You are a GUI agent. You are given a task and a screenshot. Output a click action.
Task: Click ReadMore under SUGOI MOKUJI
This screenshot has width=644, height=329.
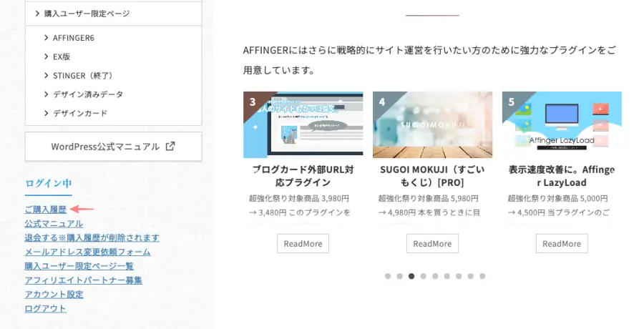[432, 243]
